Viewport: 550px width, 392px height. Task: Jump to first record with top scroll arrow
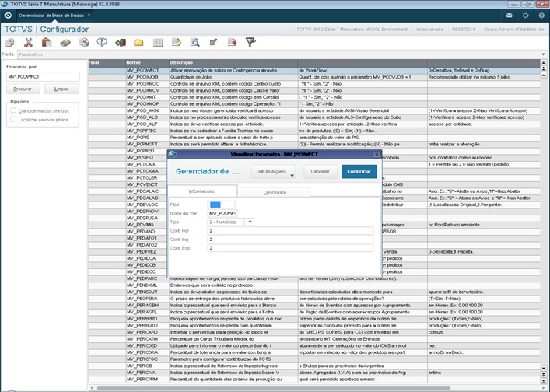pos(543,62)
